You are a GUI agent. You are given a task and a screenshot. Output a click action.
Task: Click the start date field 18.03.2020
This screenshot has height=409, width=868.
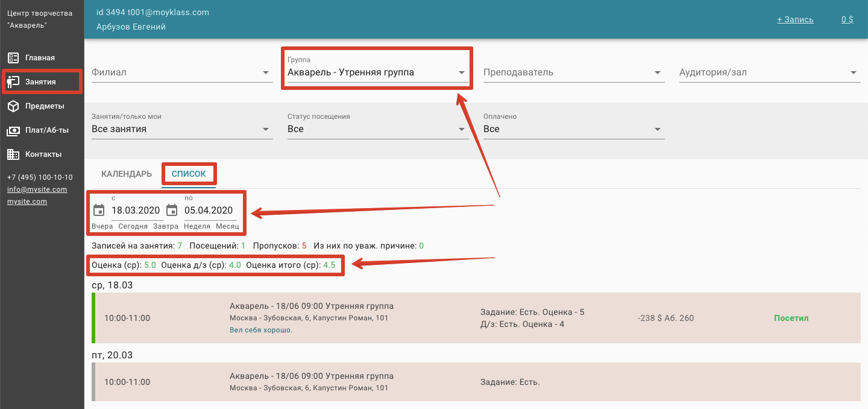tap(136, 211)
